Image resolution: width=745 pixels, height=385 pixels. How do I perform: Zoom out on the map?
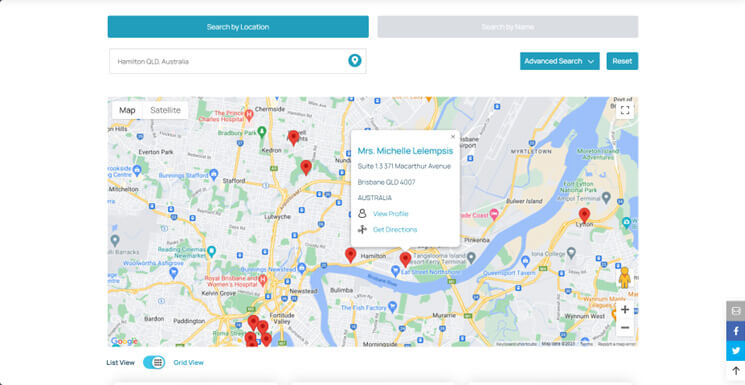[x=625, y=328]
